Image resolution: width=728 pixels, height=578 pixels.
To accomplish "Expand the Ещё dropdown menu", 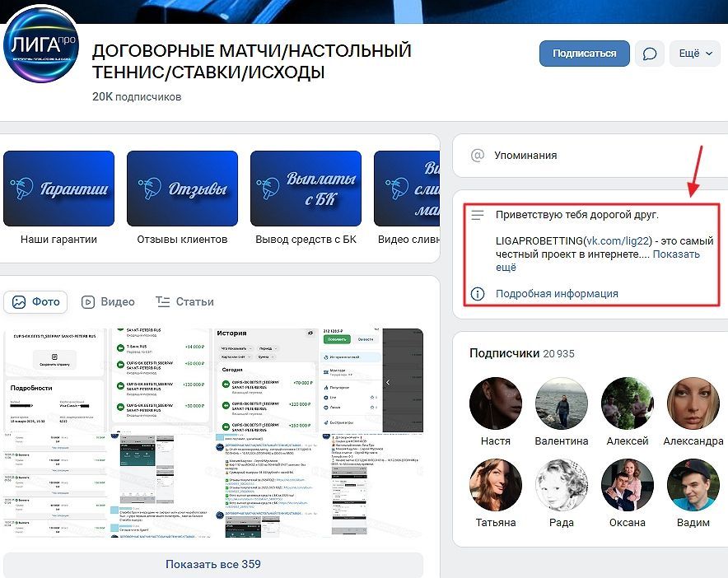I will click(x=695, y=54).
